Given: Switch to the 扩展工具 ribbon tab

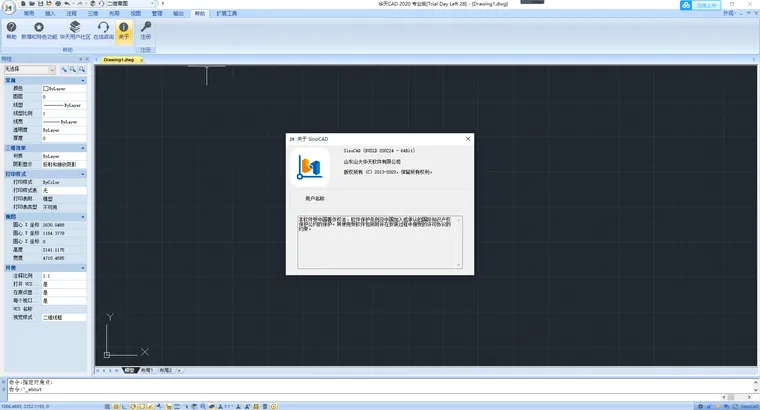Looking at the screenshot, I should 226,14.
